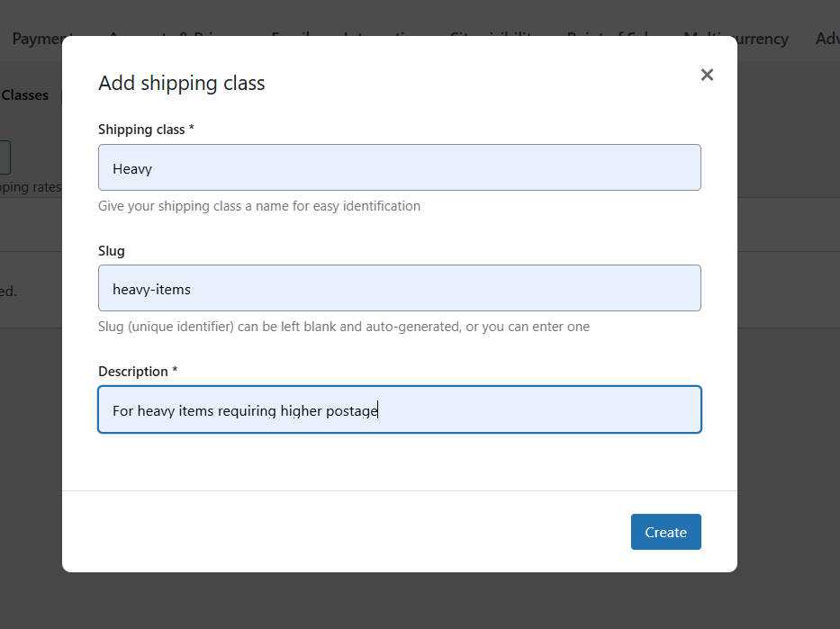Click the 'Slug' field label
This screenshot has height=629, width=840.
point(111,251)
